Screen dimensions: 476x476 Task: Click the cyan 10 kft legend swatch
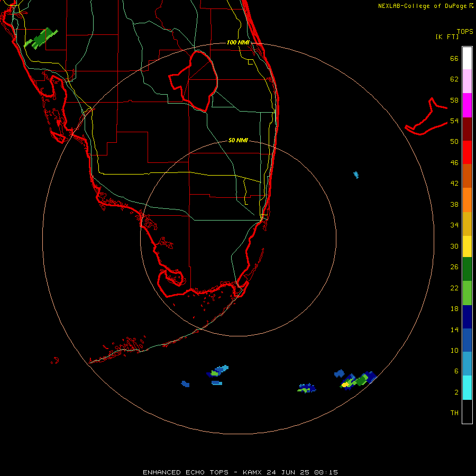[x=467, y=388]
